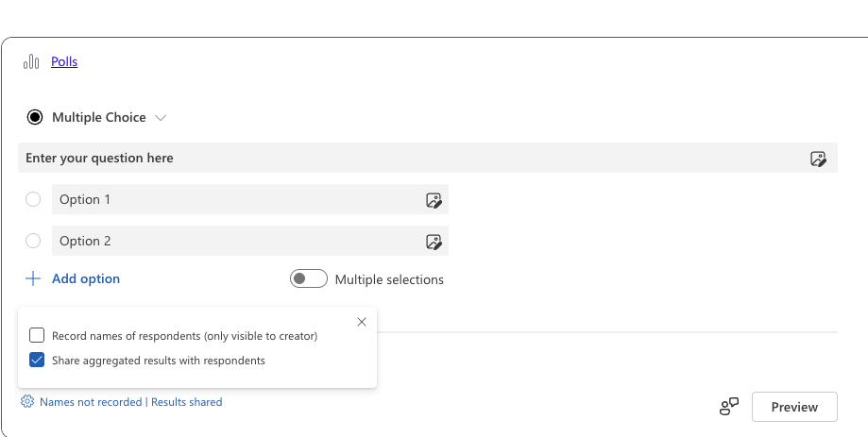Insert image for Option 2
Viewport: 868px width, 437px height.
pos(434,242)
